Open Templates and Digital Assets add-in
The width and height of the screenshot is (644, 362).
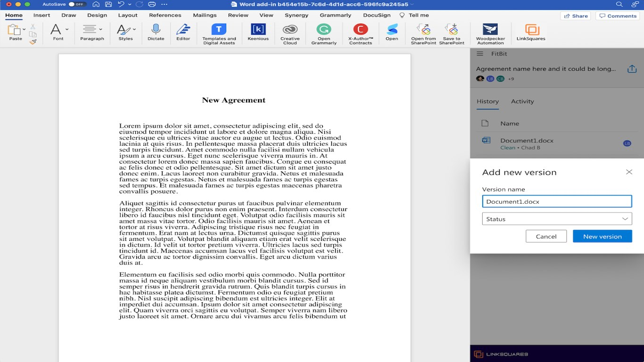[x=219, y=30]
